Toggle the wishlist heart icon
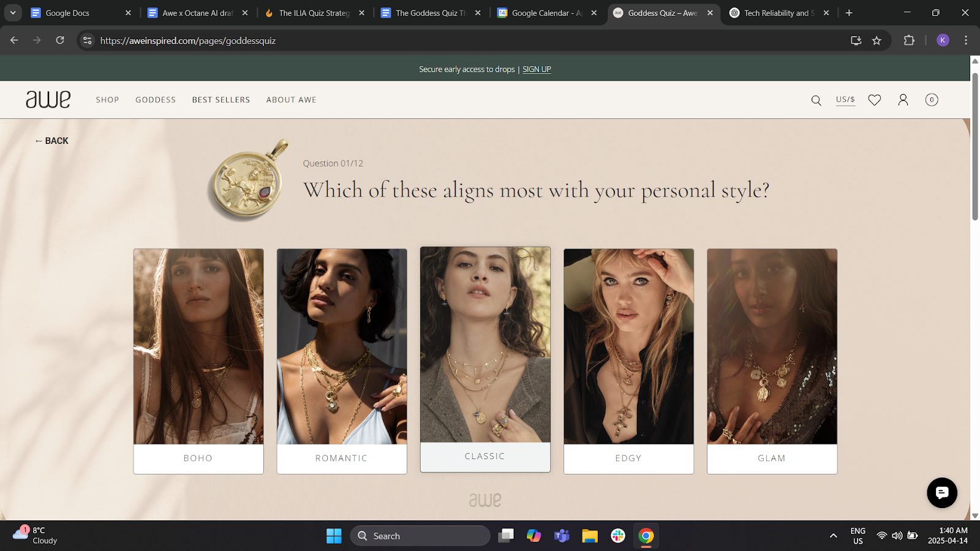The height and width of the screenshot is (551, 980). [874, 100]
